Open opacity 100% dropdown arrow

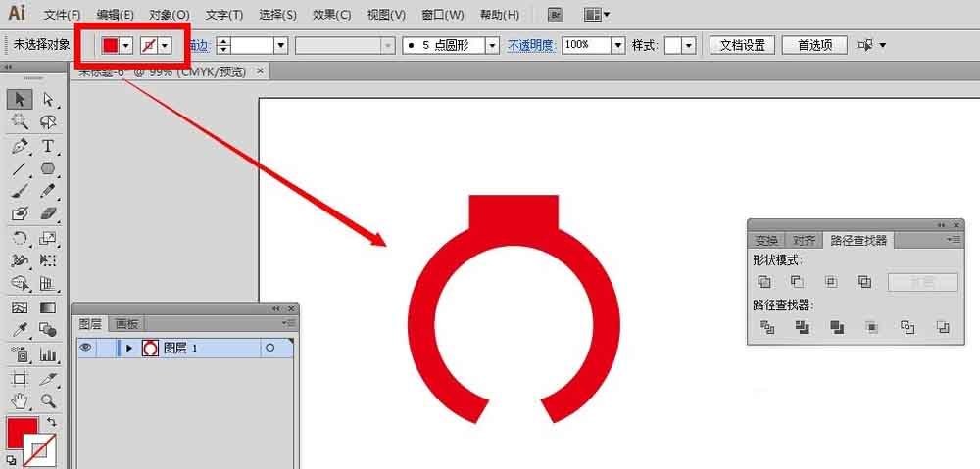click(618, 46)
